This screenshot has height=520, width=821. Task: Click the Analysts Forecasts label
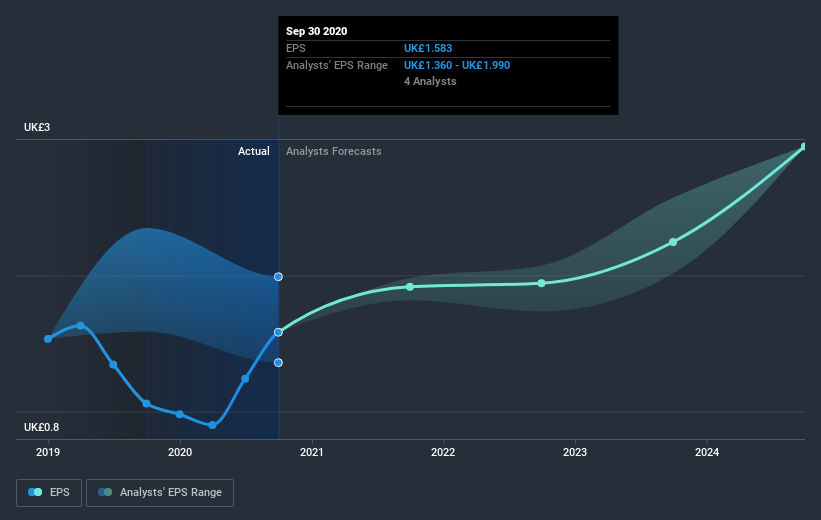pyautogui.click(x=334, y=151)
